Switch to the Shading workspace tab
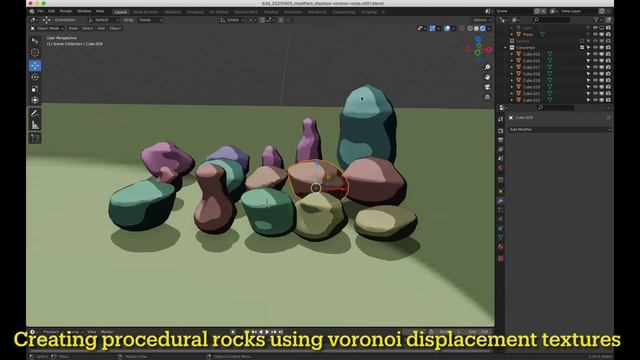The width and height of the screenshot is (640, 360). point(271,12)
